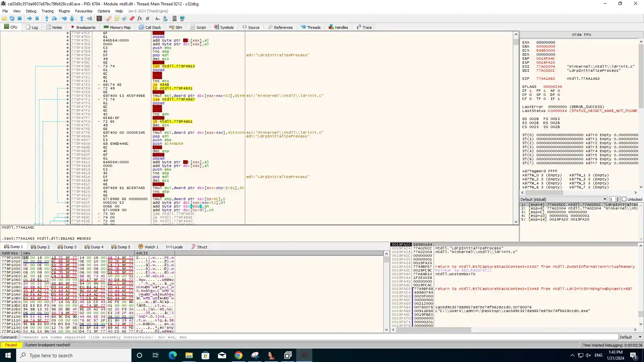Image resolution: width=644 pixels, height=362 pixels.
Task: Switch to the Call Stack tab
Action: [150, 27]
